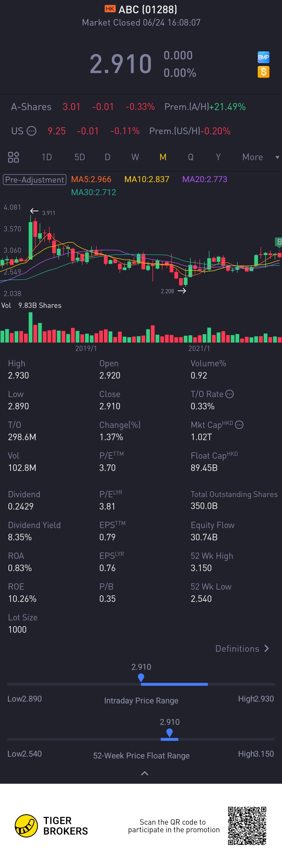The height and width of the screenshot is (868, 282).
Task: Switch to the 1D chart tab
Action: [x=46, y=157]
